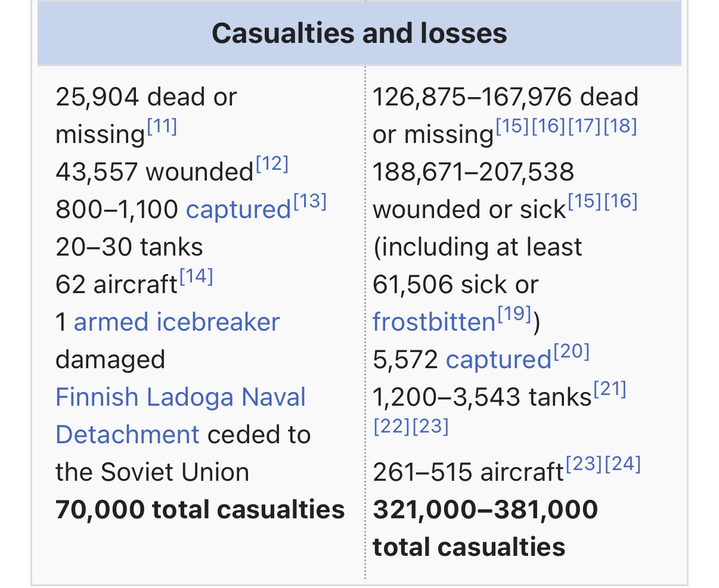
Task: Open citation 24 after 261–515 aircraft
Action: pos(622,464)
